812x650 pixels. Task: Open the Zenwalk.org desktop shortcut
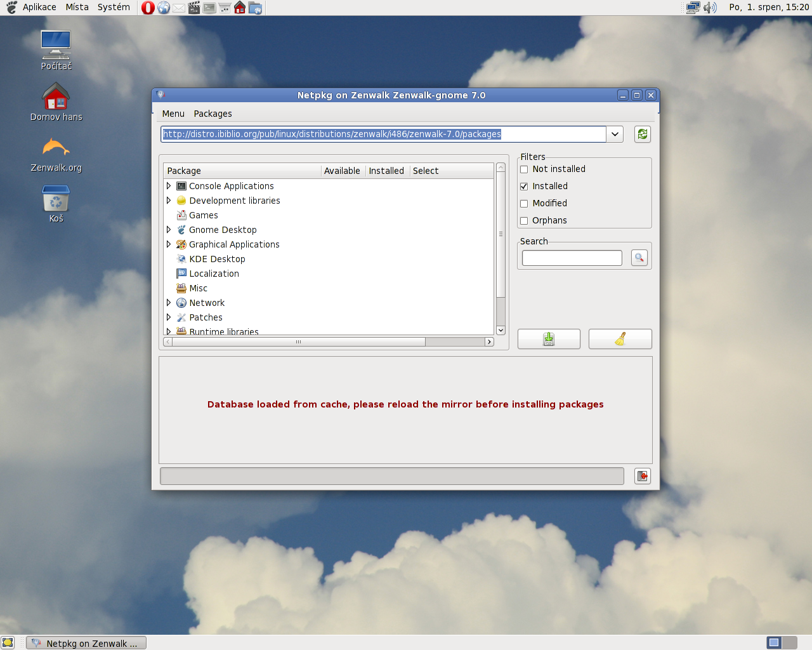click(56, 154)
